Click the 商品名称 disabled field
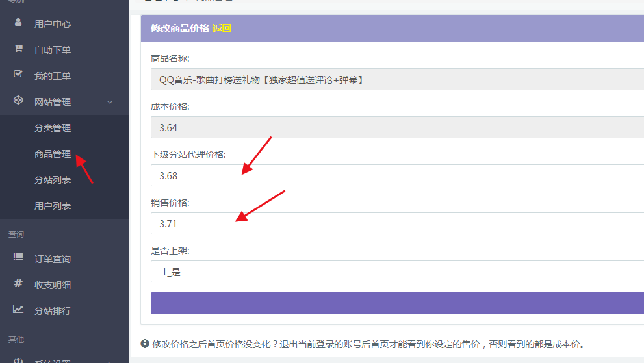 tap(396, 79)
